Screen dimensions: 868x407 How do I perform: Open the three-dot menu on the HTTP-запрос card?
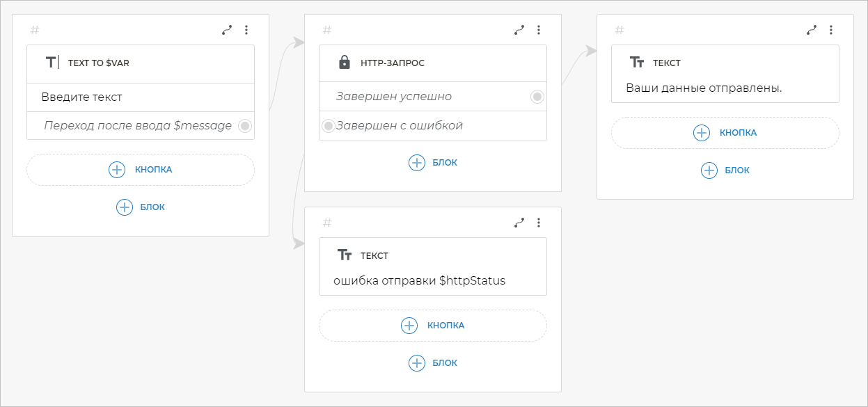coord(539,30)
